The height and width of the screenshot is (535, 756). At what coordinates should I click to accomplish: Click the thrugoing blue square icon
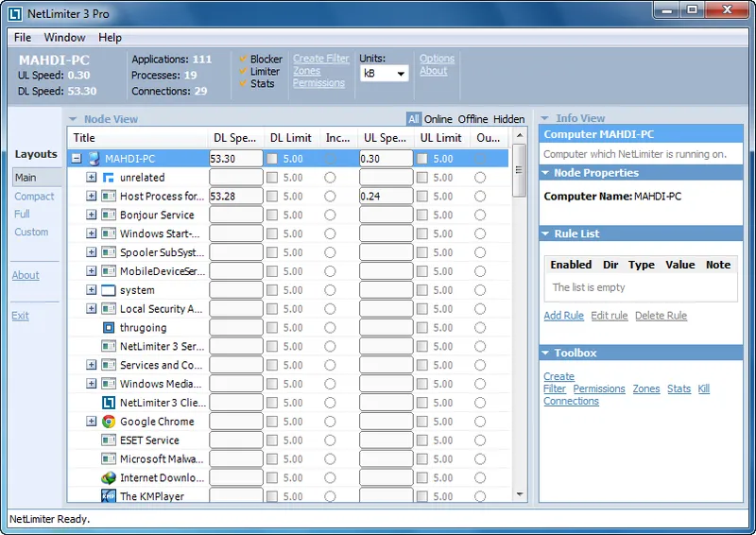[x=109, y=328]
